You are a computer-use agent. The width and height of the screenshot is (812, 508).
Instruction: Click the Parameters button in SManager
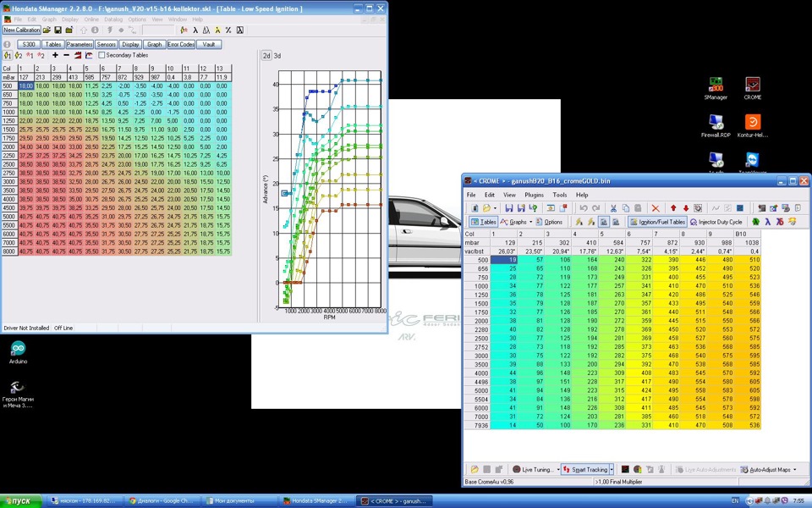click(80, 45)
